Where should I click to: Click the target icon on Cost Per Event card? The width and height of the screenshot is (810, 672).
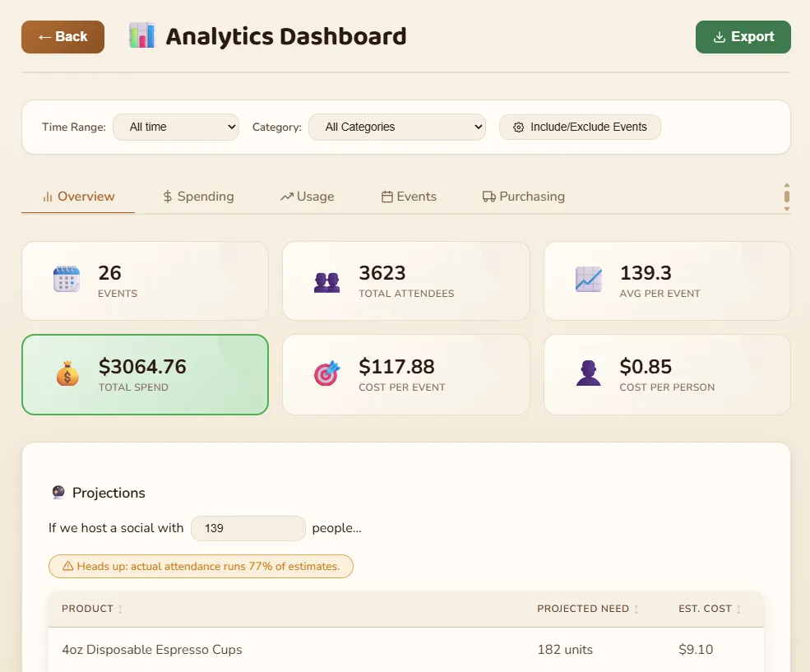(x=327, y=373)
